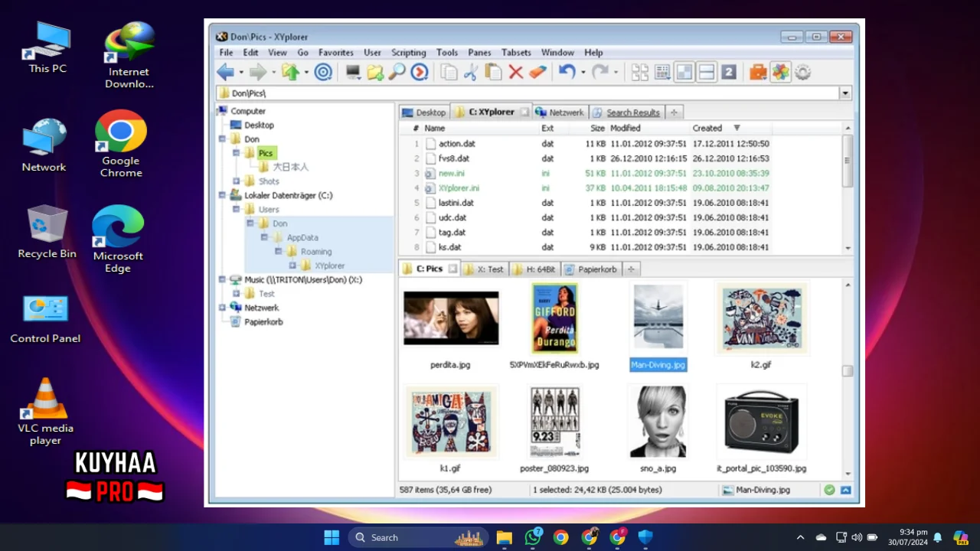The width and height of the screenshot is (980, 551).
Task: Add new tab in lower pane
Action: click(631, 269)
